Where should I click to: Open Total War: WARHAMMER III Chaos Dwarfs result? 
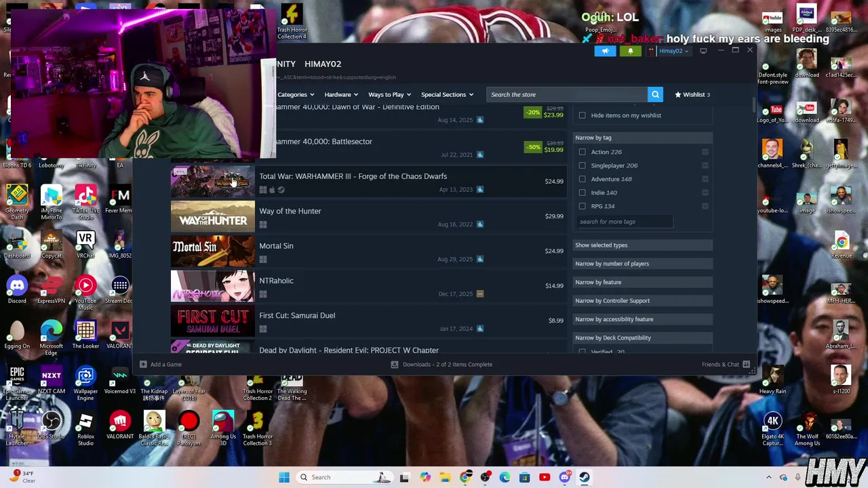[368, 182]
